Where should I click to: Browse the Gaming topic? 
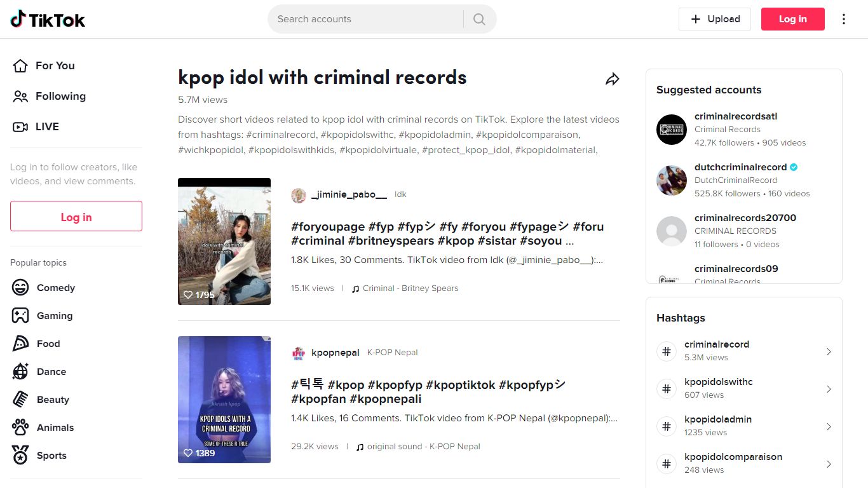[55, 316]
